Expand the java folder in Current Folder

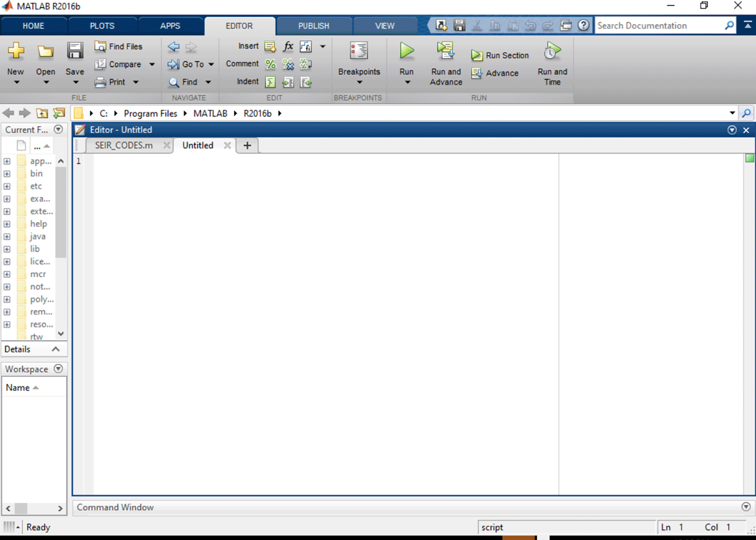(x=7, y=237)
